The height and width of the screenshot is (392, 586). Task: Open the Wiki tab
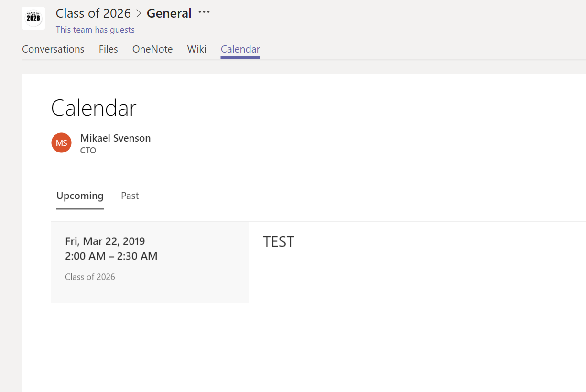point(196,49)
